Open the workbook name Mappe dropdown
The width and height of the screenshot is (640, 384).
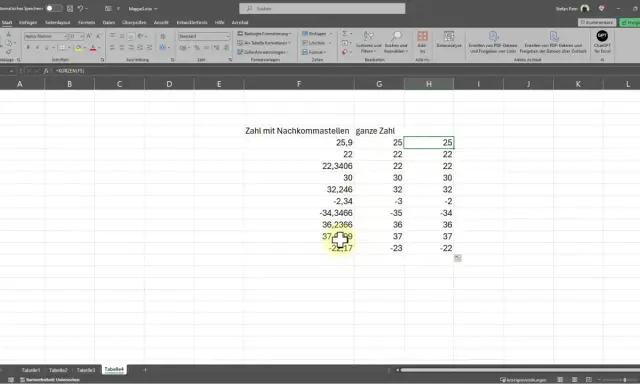(142, 9)
